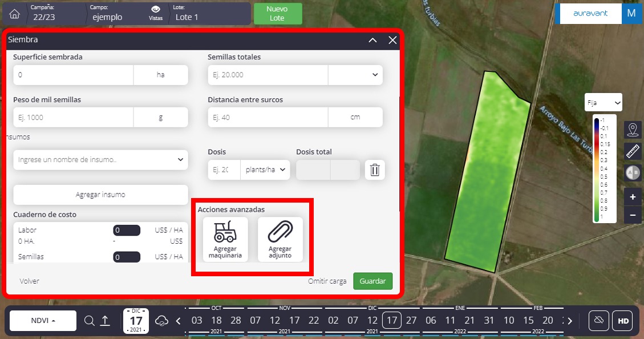The height and width of the screenshot is (339, 644).
Task: Open the insumo name dropdown
Action: [x=100, y=160]
